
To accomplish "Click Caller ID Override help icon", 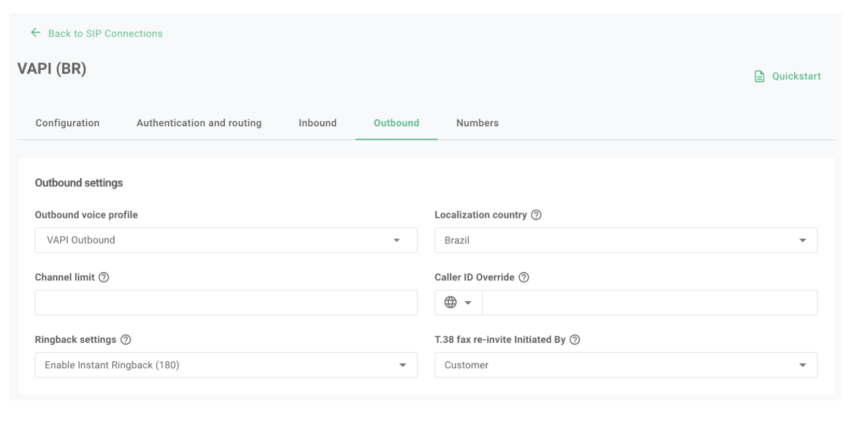I will (x=523, y=278).
